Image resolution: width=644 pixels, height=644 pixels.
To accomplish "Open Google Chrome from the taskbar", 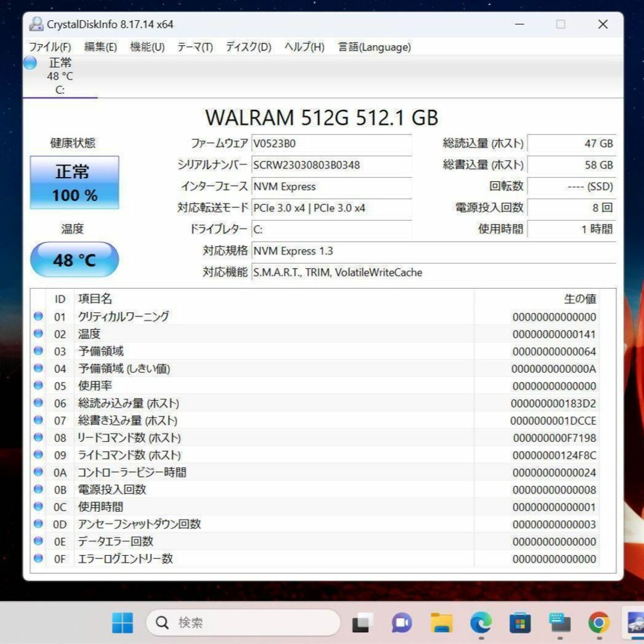I will tap(599, 623).
